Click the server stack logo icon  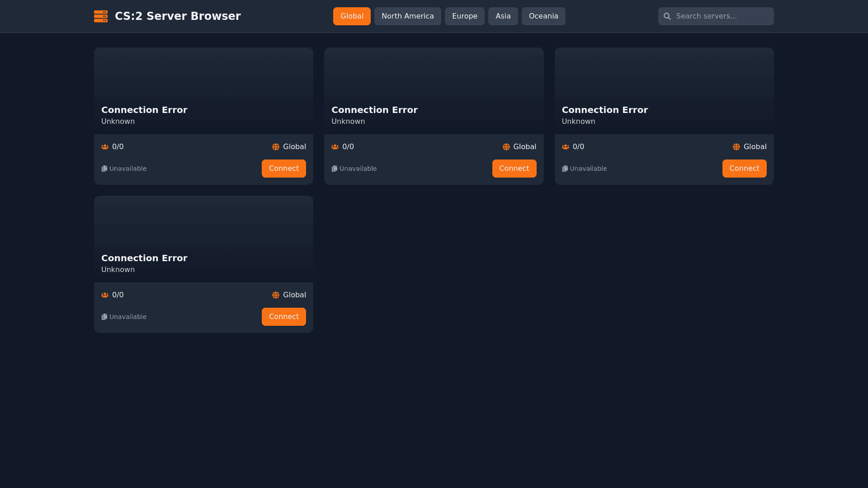coord(100,16)
